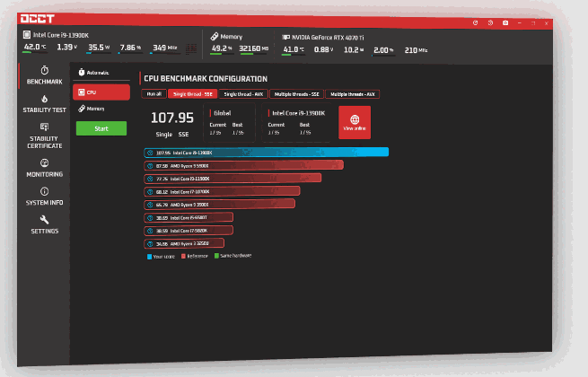Click the screenshot camera icon in title bar
588x377 pixels.
tap(505, 22)
